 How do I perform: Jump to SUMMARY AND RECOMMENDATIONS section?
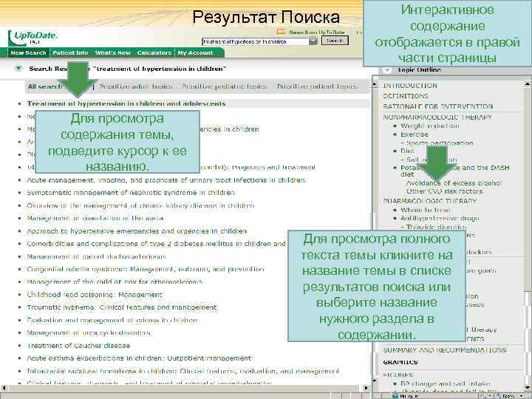[x=445, y=350]
